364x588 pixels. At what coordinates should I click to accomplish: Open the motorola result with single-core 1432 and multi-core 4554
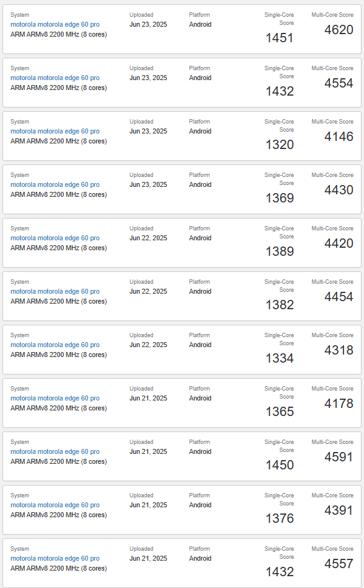tap(55, 78)
